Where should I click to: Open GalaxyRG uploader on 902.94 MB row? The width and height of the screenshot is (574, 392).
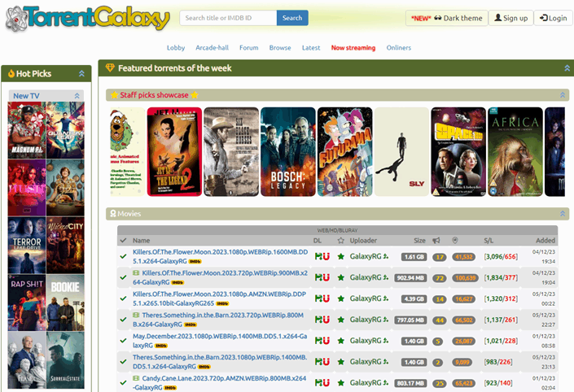tap(366, 277)
